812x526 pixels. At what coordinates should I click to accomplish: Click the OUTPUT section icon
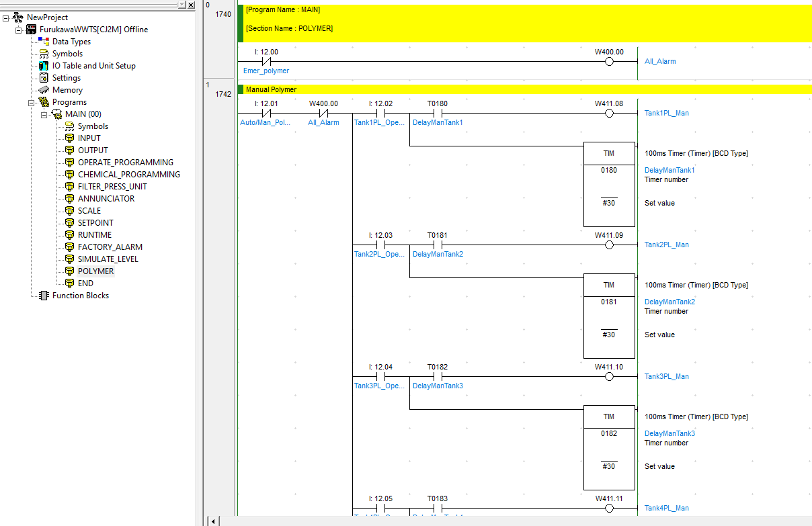point(69,150)
